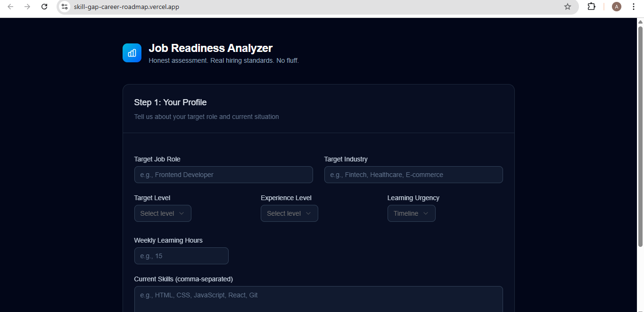Click the 'Weekly Learning Hours' label
Viewport: 644px width, 312px height.
coord(168,240)
